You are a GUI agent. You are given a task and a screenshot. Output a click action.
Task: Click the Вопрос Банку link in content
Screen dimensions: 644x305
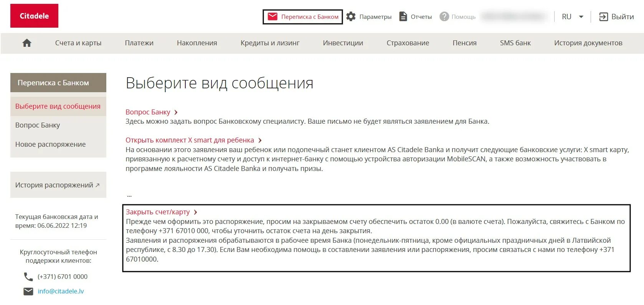tap(148, 112)
